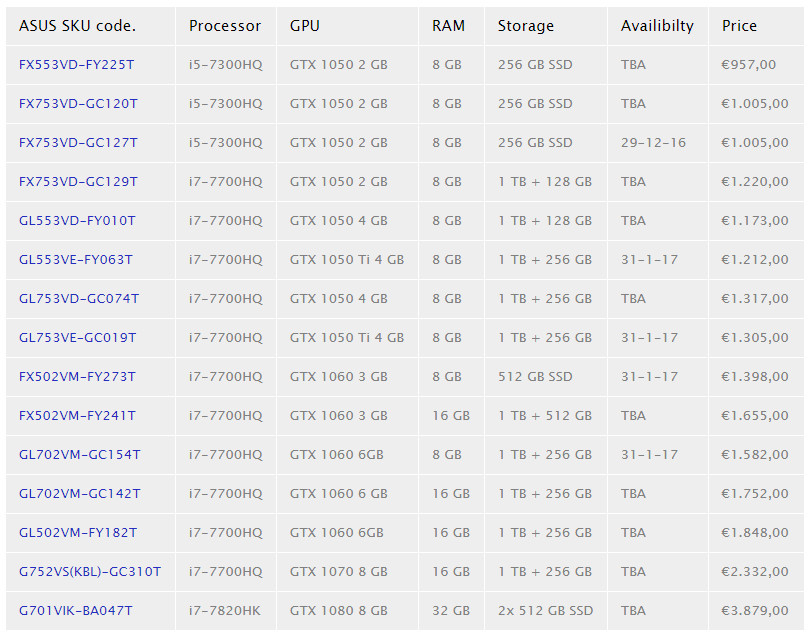Select the GL702VM-GC142T SKU link
Viewport: 808px width, 635px height.
(x=80, y=494)
